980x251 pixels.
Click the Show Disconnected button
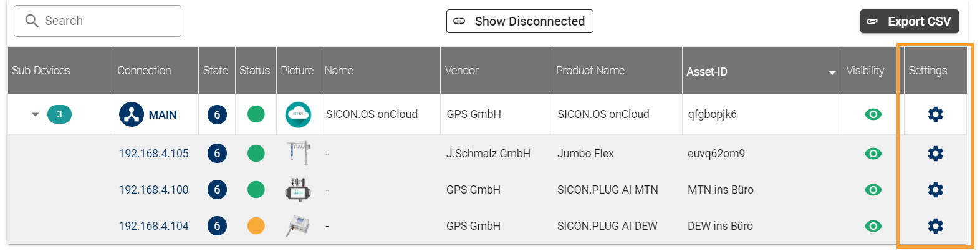point(519,21)
